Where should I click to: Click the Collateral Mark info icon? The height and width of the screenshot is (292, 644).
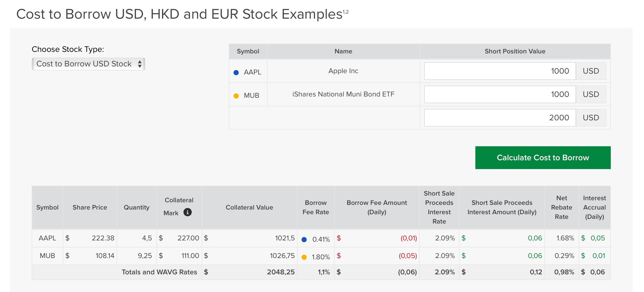coord(187,212)
